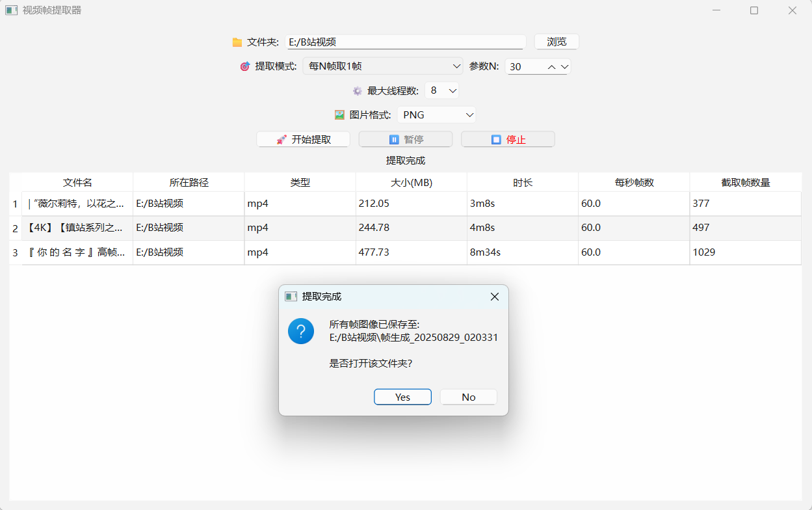Screen dimensions: 812x510
Task: Click the blue question mark dialog icon
Action: (300, 332)
